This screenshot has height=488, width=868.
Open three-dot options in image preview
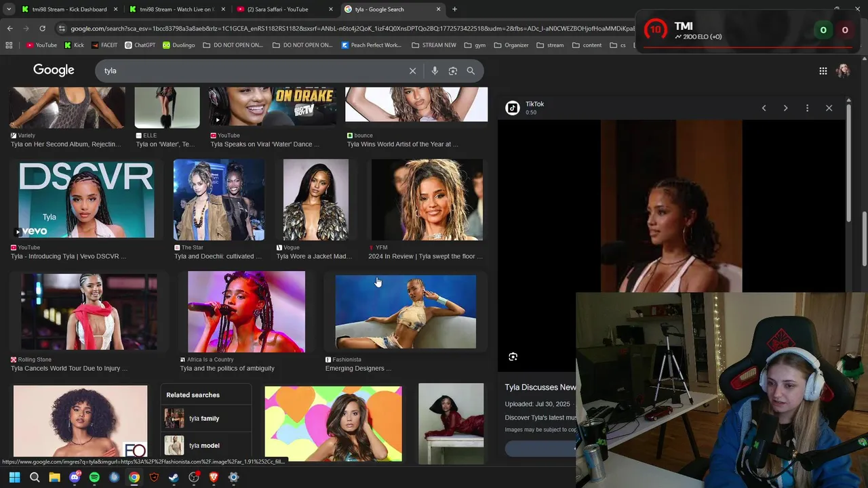807,108
